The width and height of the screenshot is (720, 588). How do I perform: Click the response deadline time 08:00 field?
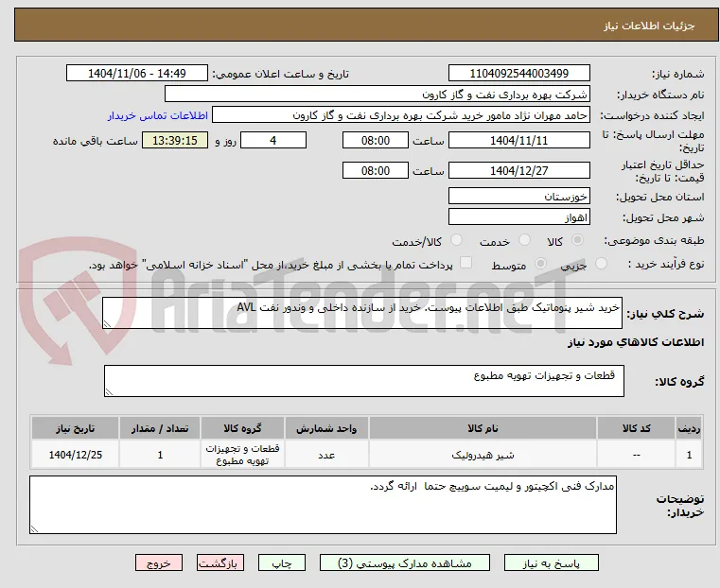tap(376, 140)
